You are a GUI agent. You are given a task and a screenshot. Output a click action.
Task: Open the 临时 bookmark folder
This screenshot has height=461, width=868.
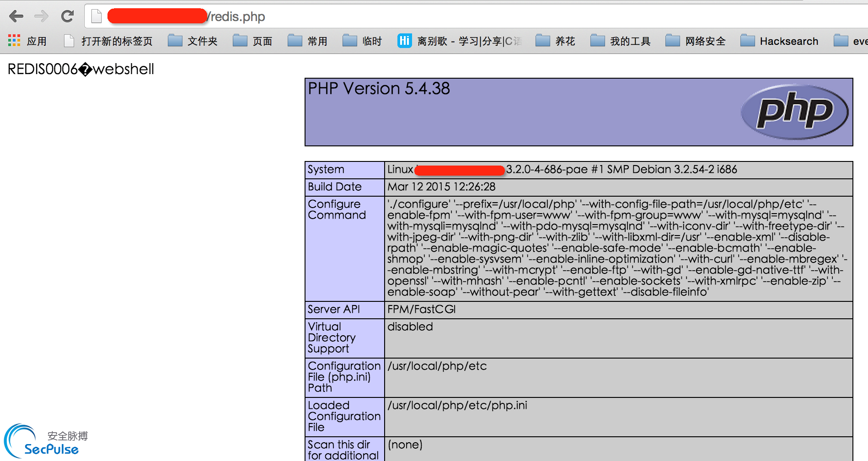tap(362, 41)
